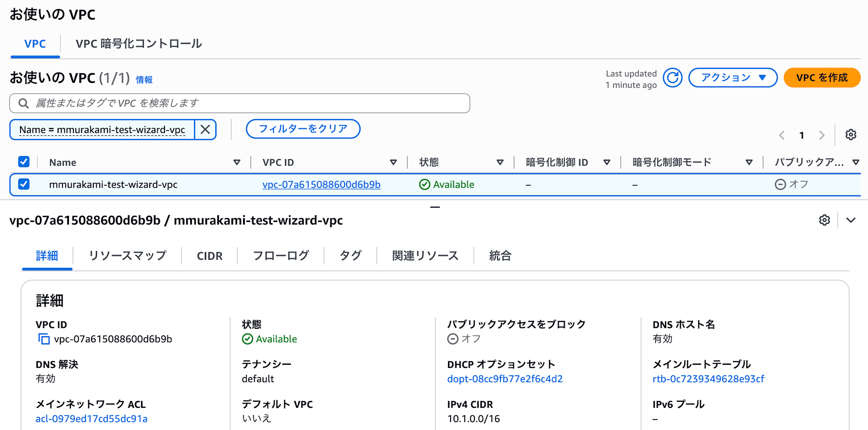Image resolution: width=868 pixels, height=430 pixels.
Task: Toggle the select-all header checkbox
Action: (x=24, y=162)
